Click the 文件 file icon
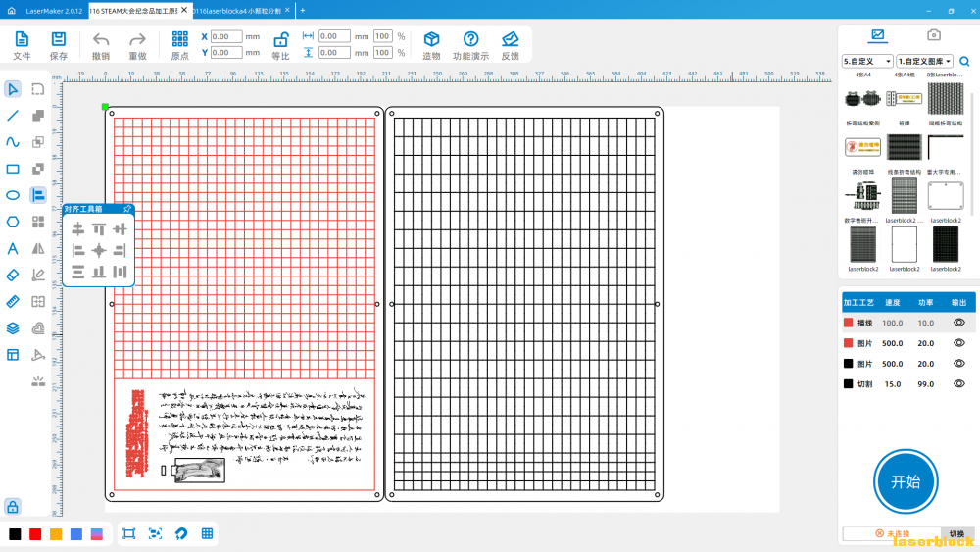 22,39
